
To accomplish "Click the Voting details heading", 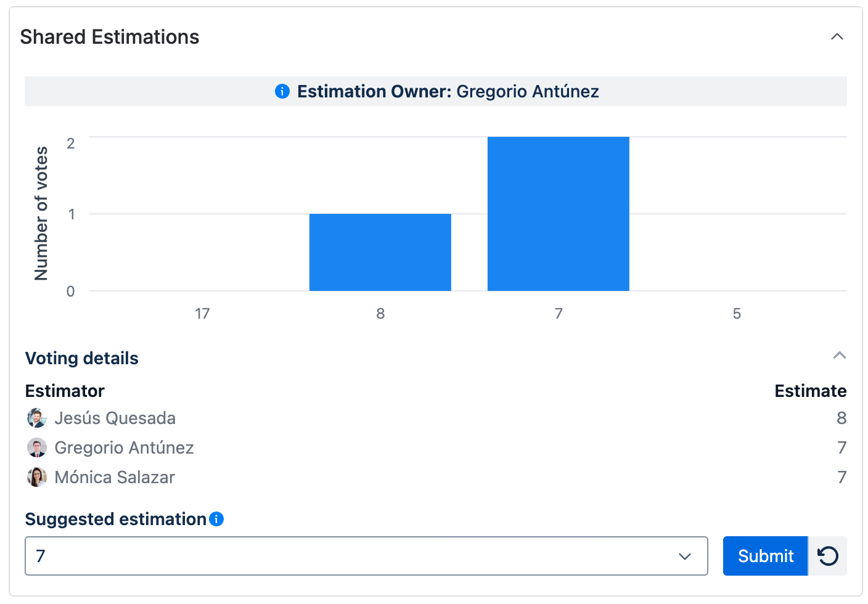I will [81, 358].
